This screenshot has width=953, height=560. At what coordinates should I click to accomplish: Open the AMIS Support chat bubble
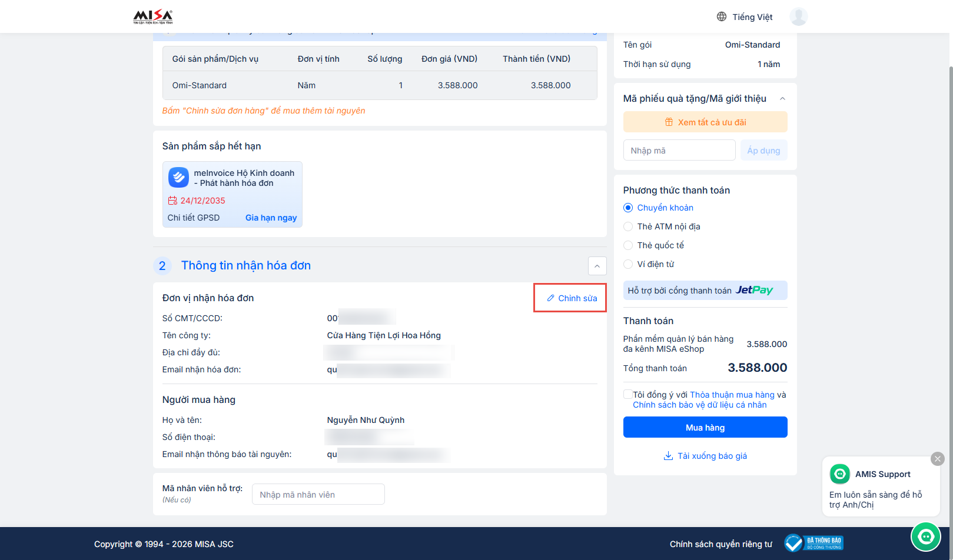pos(925,536)
